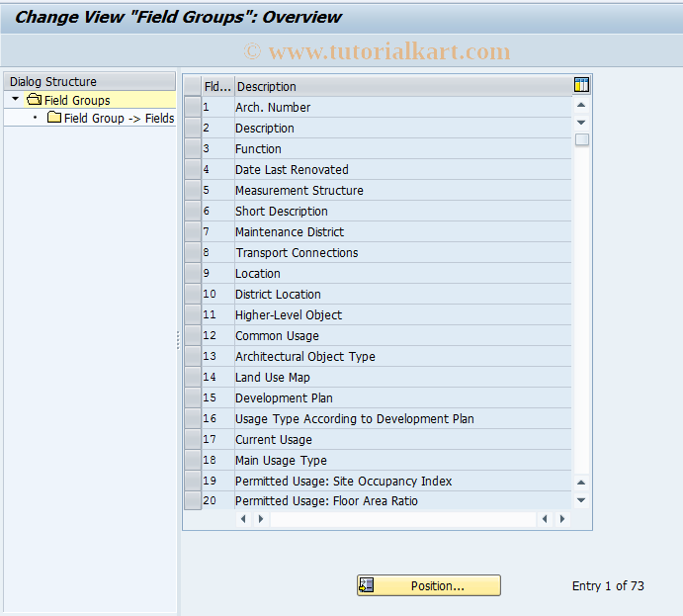Click the Date Last Renovated cell

coord(403,169)
